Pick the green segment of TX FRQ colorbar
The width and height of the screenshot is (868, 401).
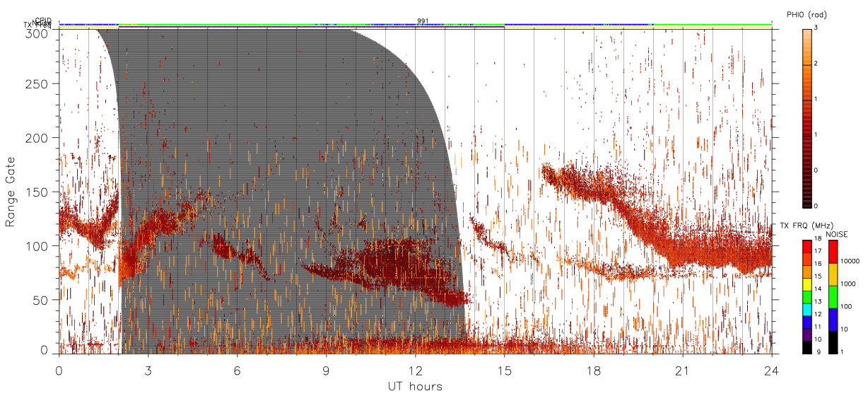807,296
